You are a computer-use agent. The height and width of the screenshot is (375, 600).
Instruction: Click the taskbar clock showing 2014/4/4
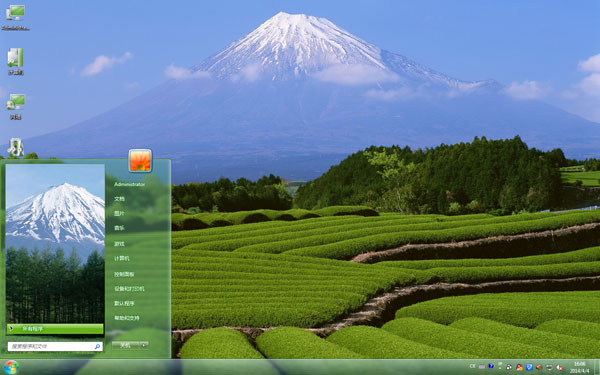click(579, 367)
